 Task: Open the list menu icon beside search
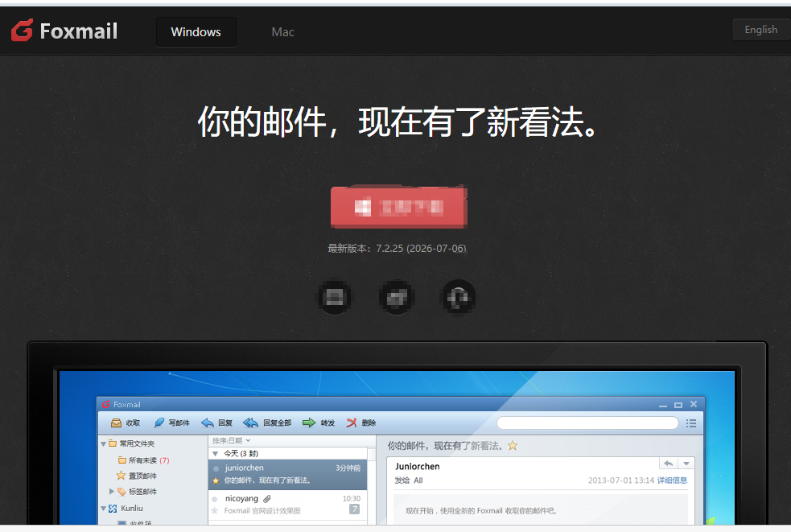[691, 423]
